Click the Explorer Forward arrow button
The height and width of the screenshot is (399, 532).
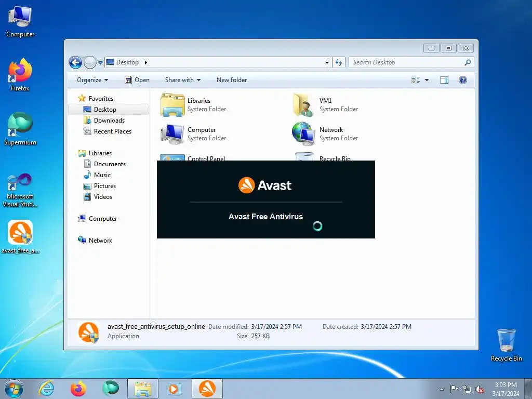90,62
